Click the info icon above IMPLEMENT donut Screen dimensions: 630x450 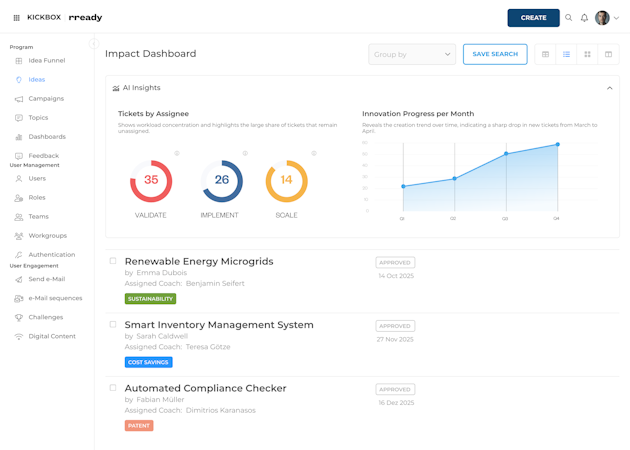(x=245, y=153)
